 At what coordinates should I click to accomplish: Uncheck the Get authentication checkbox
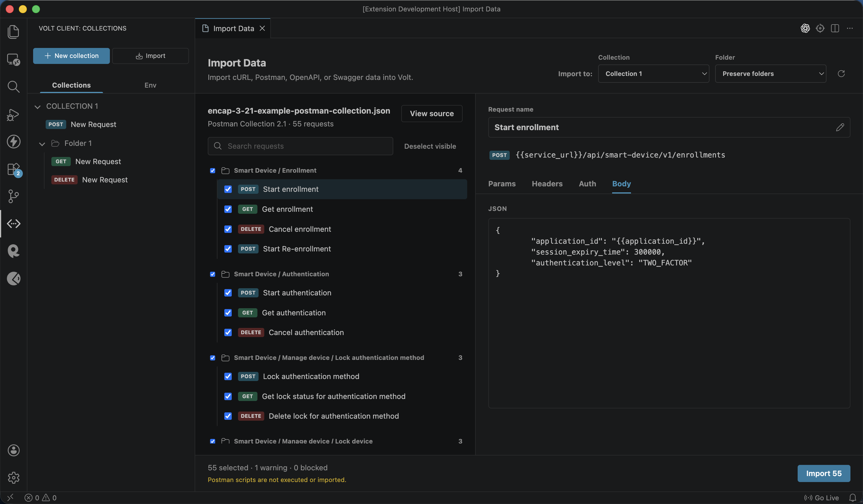coord(228,313)
